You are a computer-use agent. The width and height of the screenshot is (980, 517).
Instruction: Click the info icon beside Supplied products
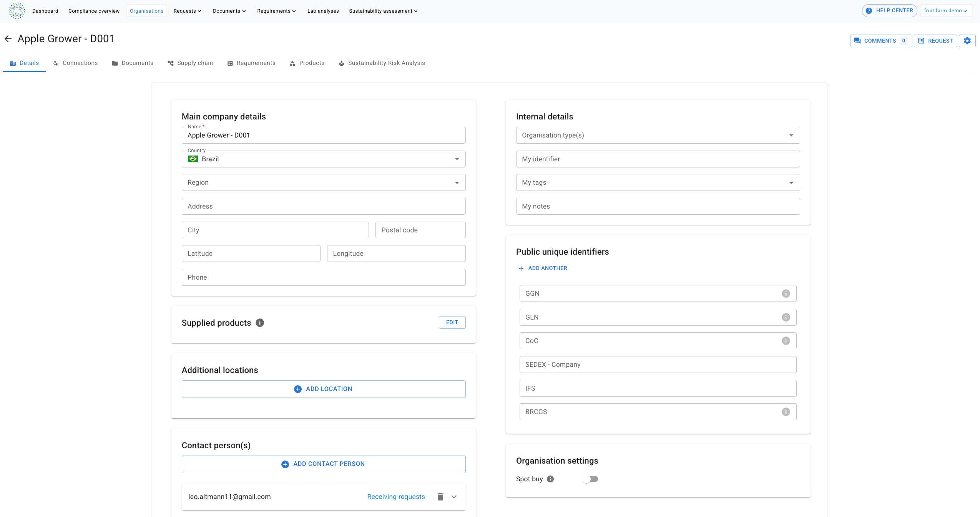click(260, 323)
